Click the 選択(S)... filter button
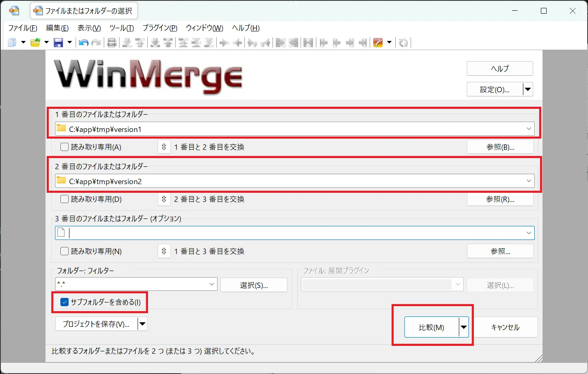This screenshot has height=374, width=588. pyautogui.click(x=254, y=285)
